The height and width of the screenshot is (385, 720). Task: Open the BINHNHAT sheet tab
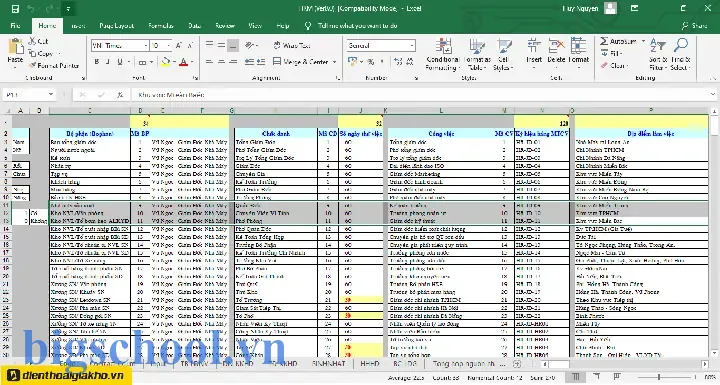(x=328, y=364)
